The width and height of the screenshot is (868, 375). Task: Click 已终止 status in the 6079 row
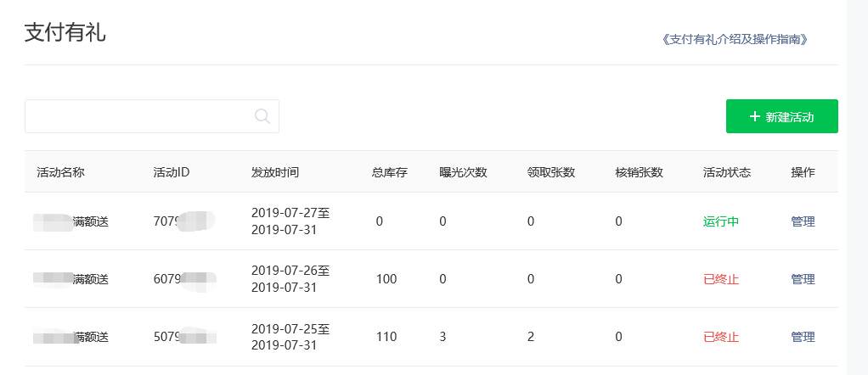pyautogui.click(x=721, y=279)
